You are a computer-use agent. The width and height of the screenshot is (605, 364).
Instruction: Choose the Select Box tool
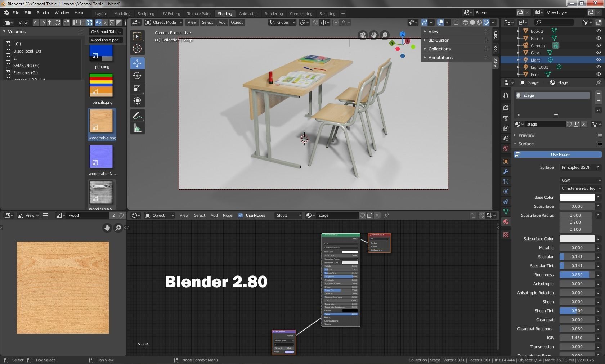coord(137,36)
